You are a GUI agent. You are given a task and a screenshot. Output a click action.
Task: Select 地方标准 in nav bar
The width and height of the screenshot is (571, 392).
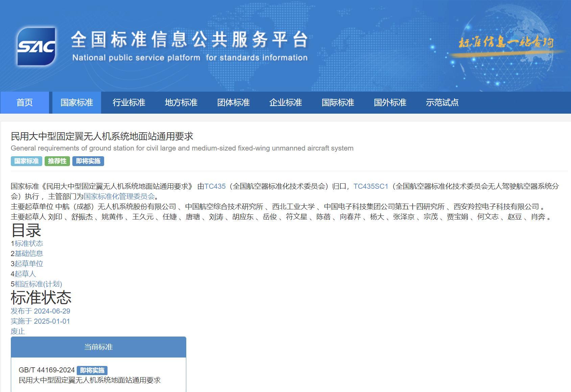181,102
